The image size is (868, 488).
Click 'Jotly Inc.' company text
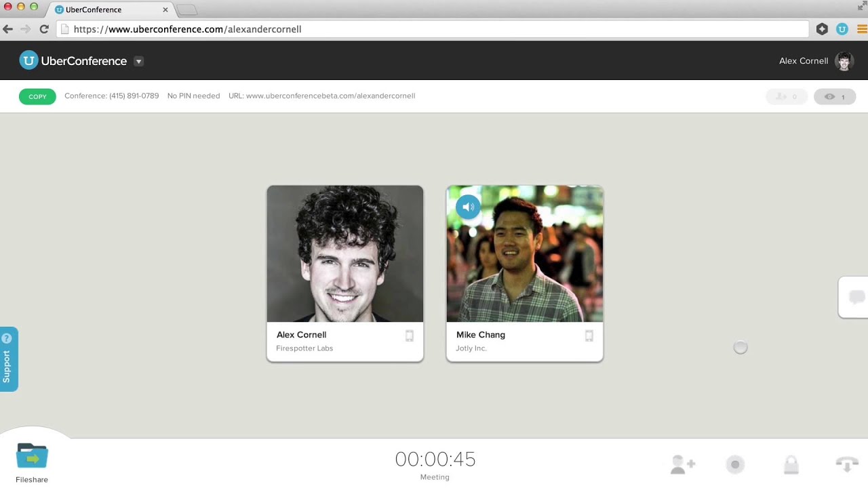click(471, 348)
